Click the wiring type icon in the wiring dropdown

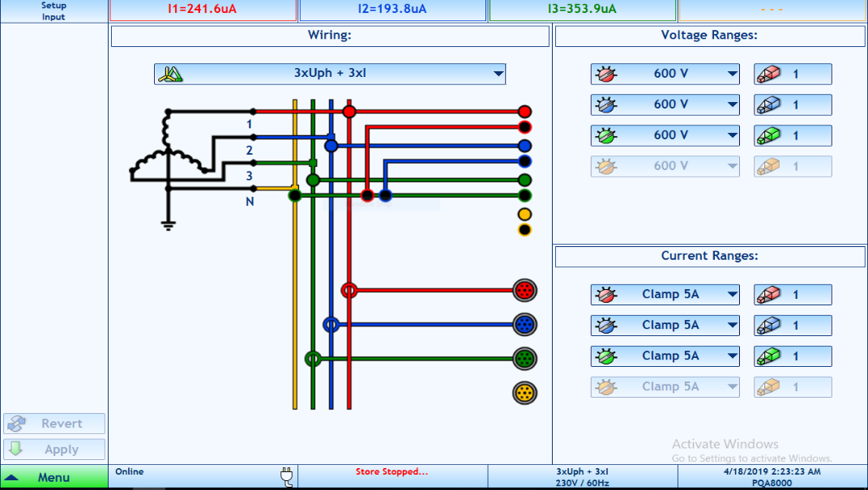pyautogui.click(x=170, y=74)
